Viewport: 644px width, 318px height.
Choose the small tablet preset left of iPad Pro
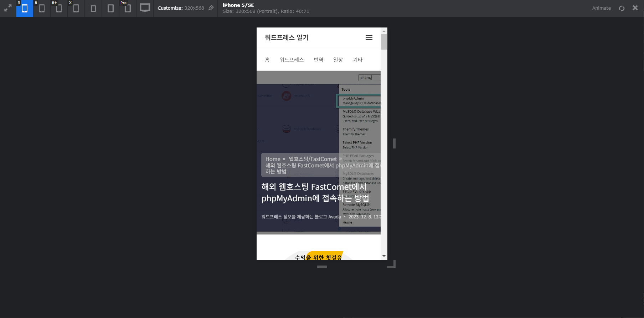point(110,8)
